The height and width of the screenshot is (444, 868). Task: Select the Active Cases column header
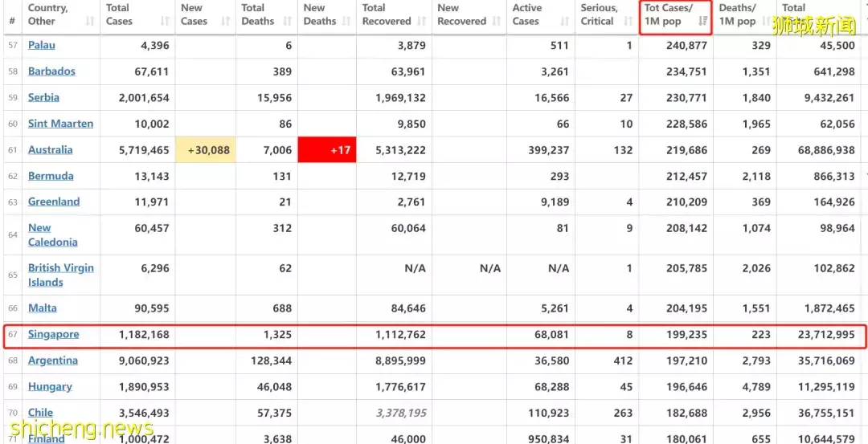(x=526, y=14)
